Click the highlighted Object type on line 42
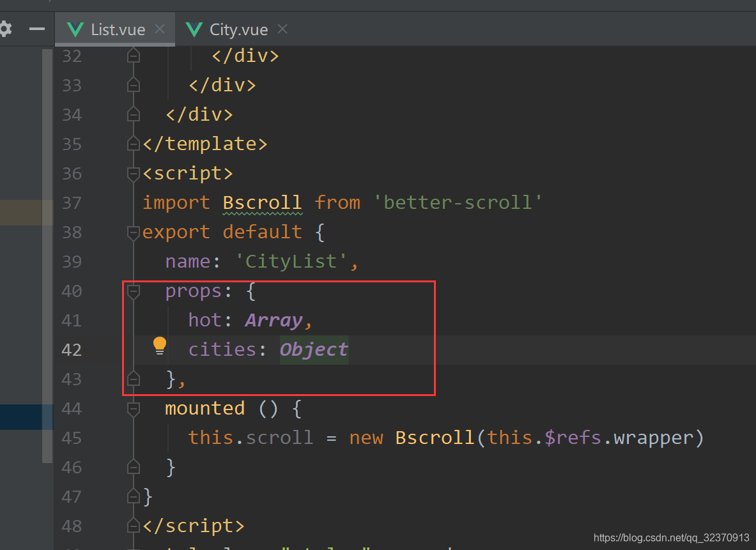756x550 pixels. pyautogui.click(x=314, y=349)
